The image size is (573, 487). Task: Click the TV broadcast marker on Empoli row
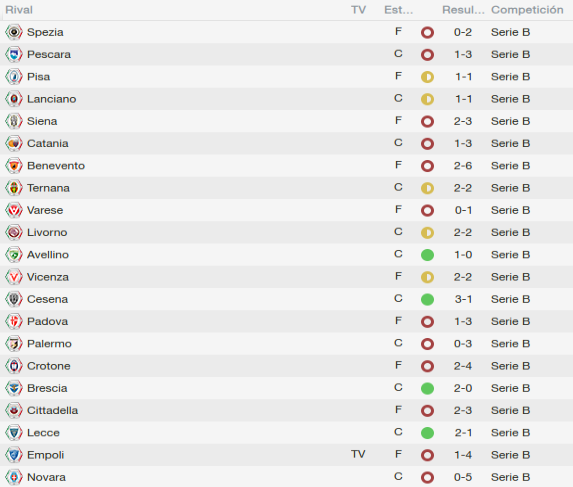[x=358, y=454]
